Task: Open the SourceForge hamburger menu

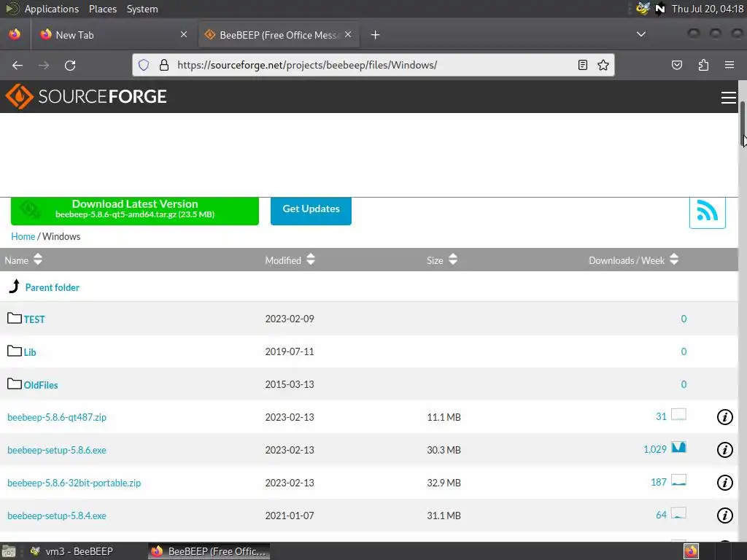Action: pos(729,97)
